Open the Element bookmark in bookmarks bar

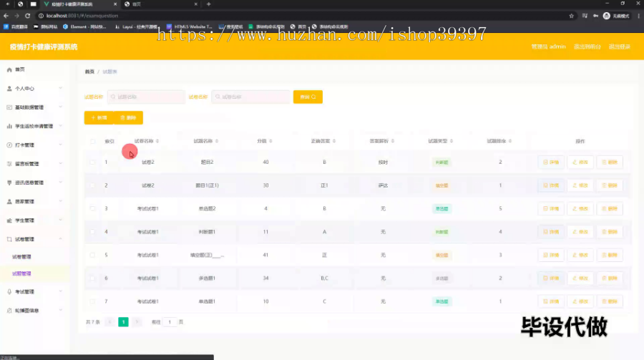point(84,26)
